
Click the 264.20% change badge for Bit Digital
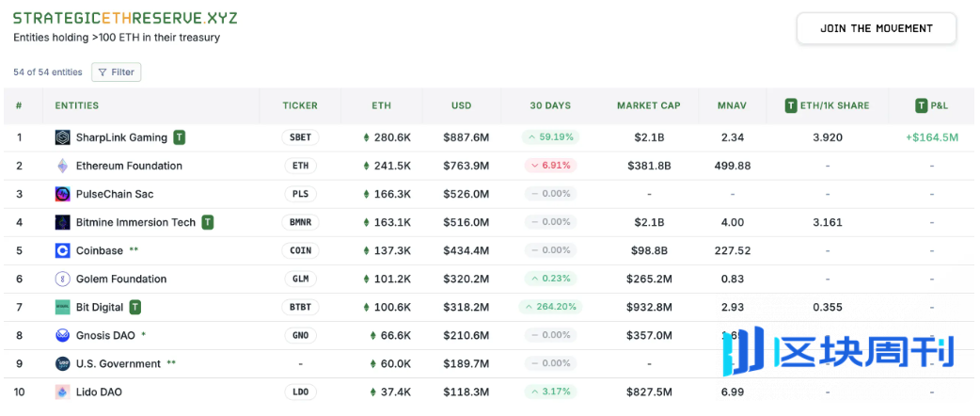coord(550,307)
